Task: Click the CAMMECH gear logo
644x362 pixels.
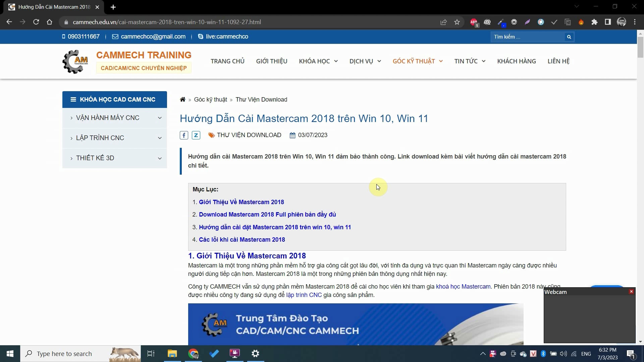Action: [x=75, y=62]
